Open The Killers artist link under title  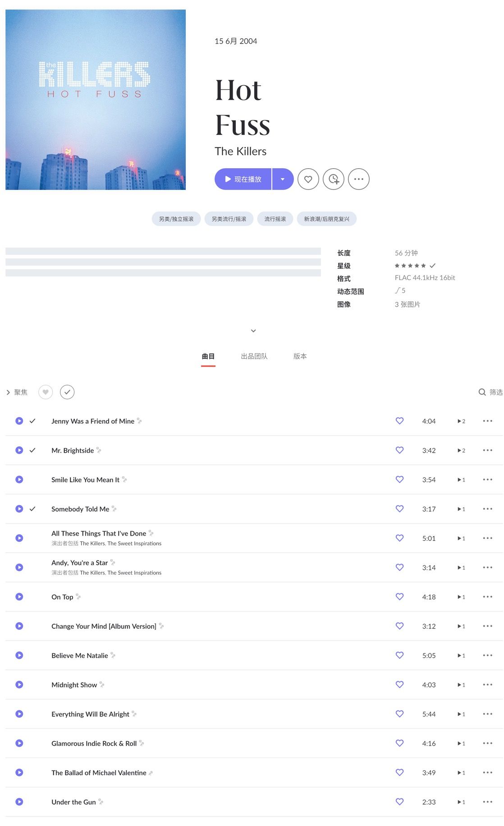pos(240,151)
